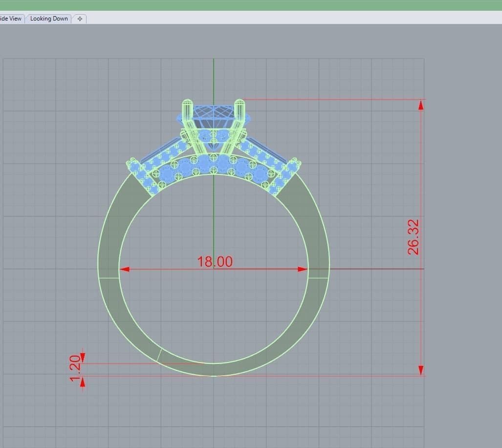Select the 18.00 inner diameter dimension text

click(215, 261)
